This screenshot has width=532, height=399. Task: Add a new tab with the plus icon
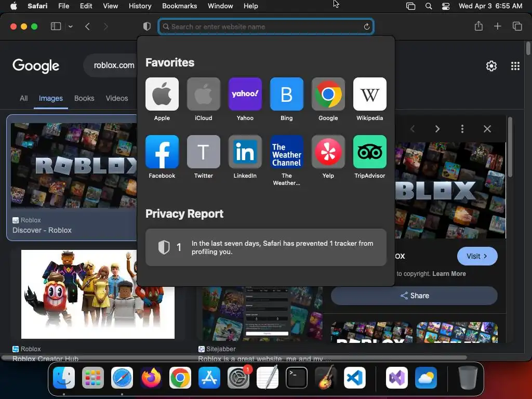[497, 26]
